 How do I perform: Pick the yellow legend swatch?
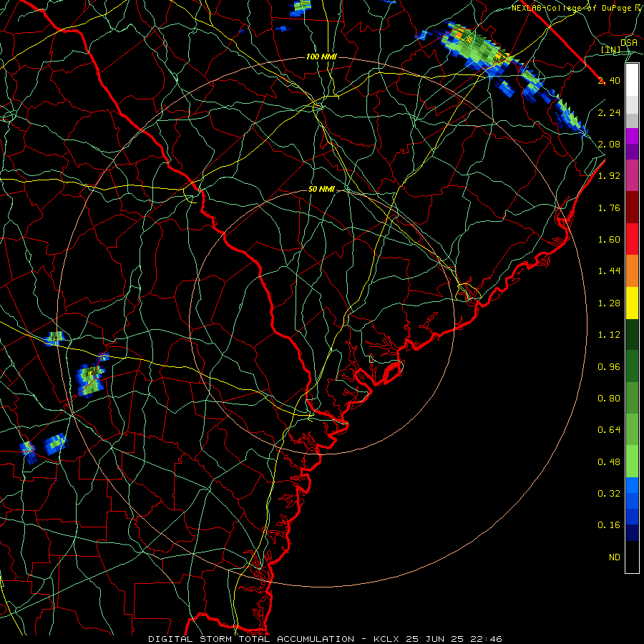coord(632,303)
